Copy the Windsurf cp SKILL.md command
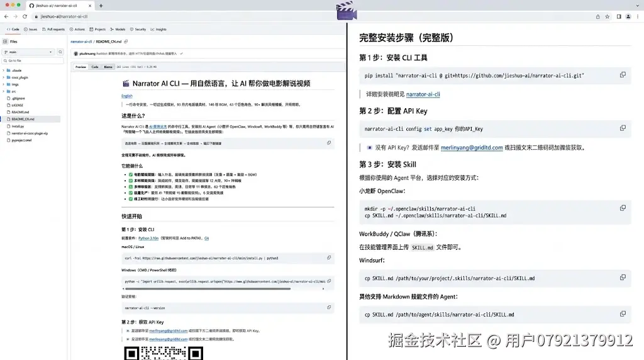 (x=623, y=278)
